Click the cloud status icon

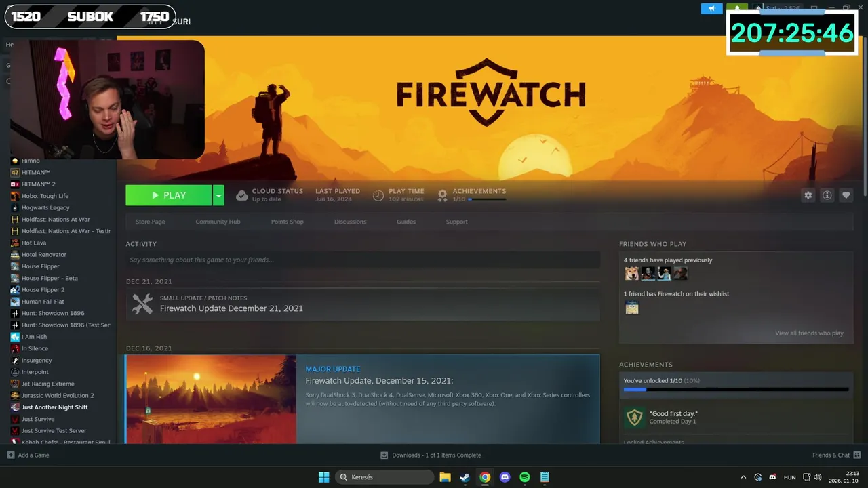[241, 195]
